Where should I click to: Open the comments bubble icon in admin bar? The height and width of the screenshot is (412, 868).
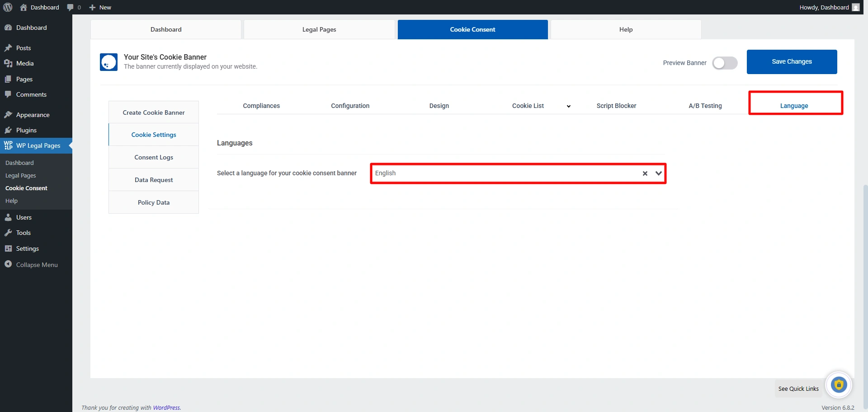[70, 7]
